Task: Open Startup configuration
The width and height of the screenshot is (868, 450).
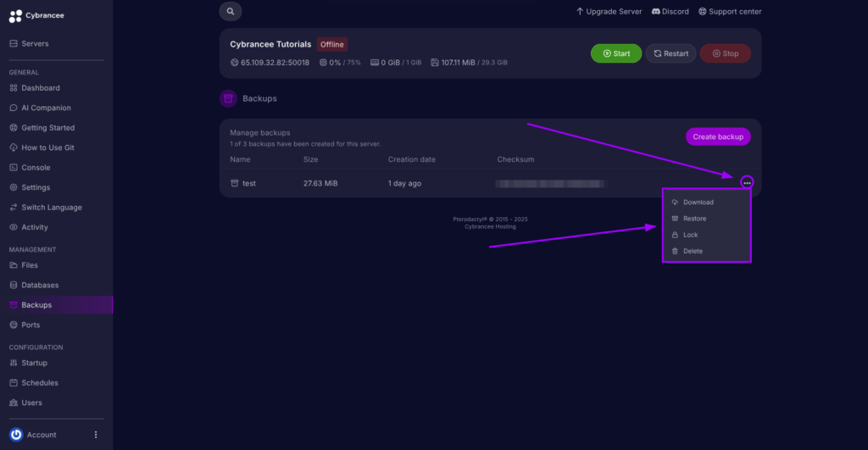Action: [28, 363]
